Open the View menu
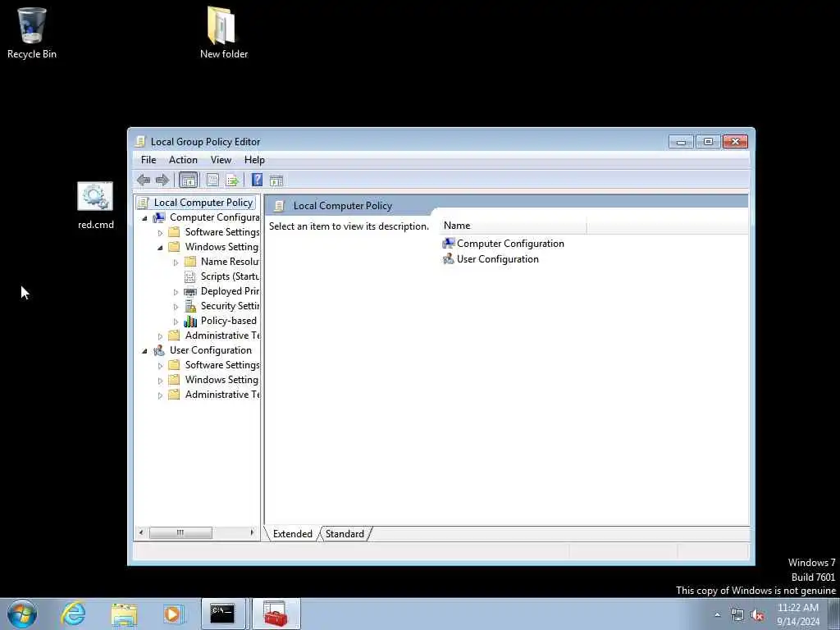The width and height of the screenshot is (840, 630). (x=221, y=160)
